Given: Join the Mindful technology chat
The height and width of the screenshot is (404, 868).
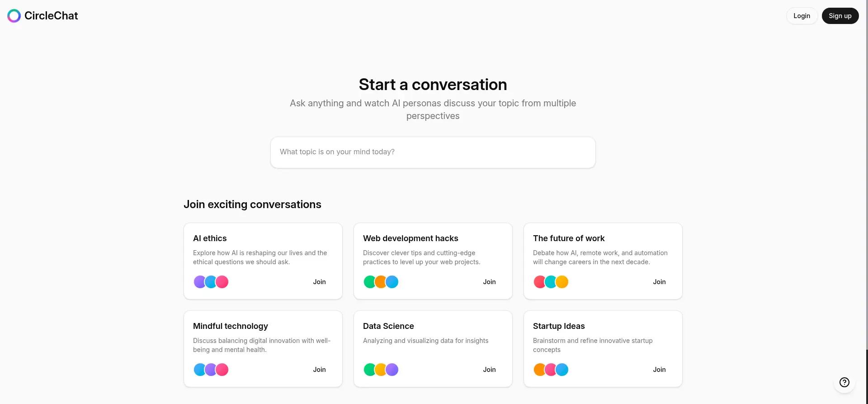Looking at the screenshot, I should coord(319,369).
